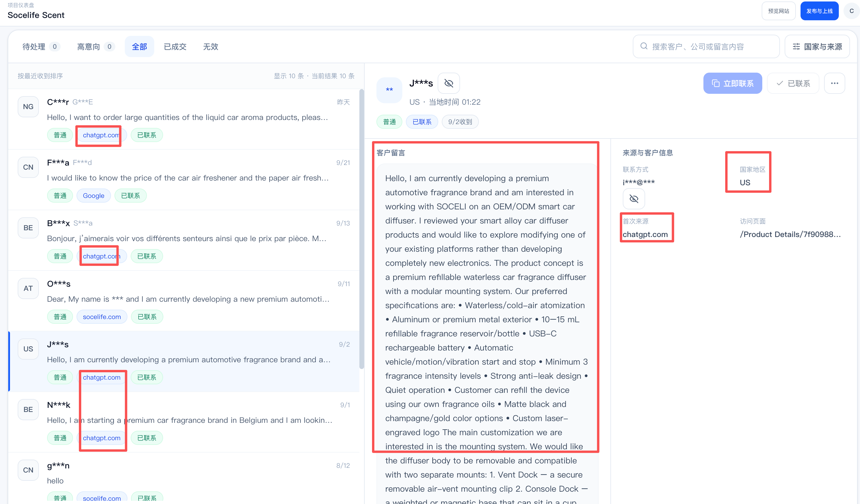
Task: Click the US country badge in list
Action: pos(28,349)
